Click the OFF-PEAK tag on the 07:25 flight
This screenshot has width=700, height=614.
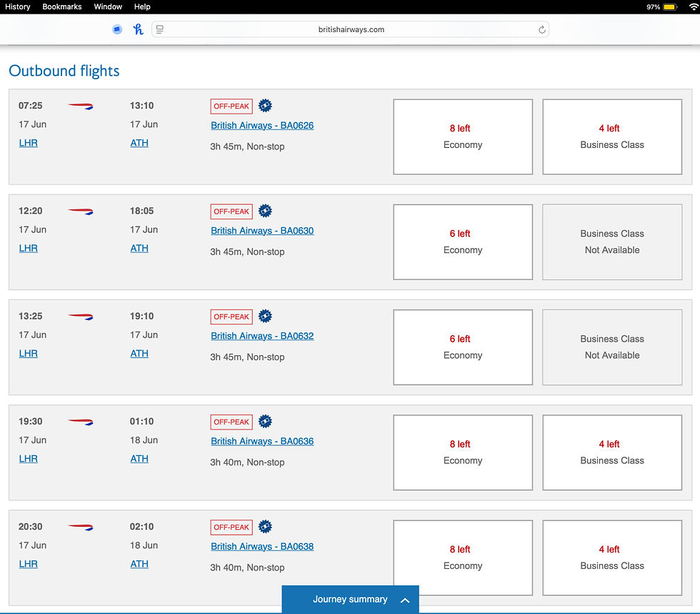[231, 107]
